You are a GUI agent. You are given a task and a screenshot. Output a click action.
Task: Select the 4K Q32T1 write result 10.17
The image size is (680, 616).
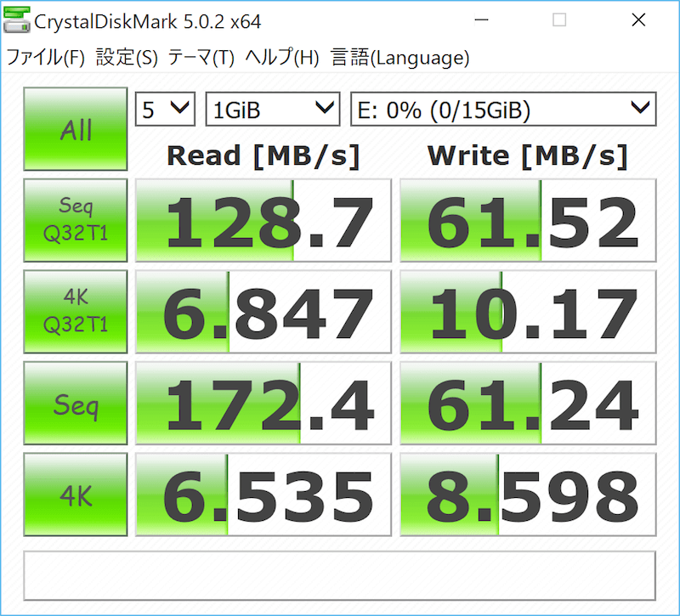pos(528,312)
